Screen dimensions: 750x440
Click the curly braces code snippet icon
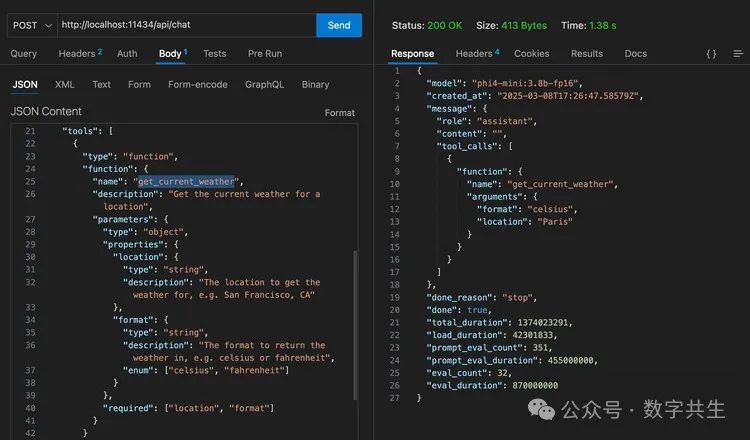click(711, 54)
